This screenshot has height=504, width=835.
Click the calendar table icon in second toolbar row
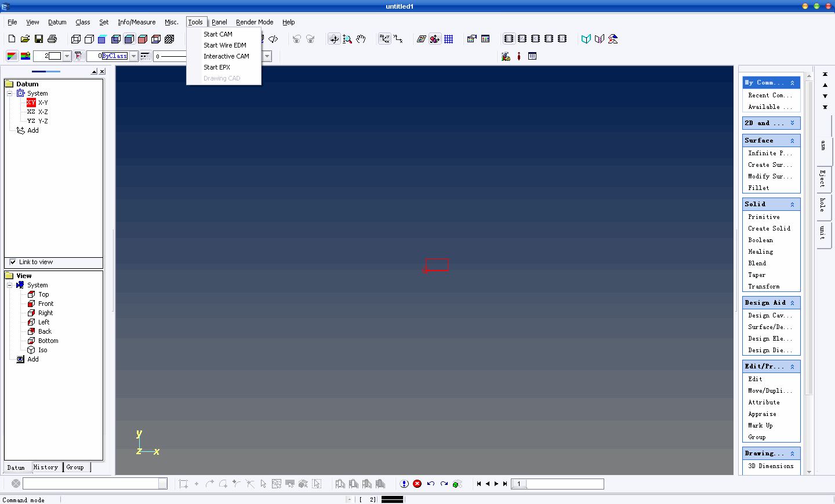[532, 56]
